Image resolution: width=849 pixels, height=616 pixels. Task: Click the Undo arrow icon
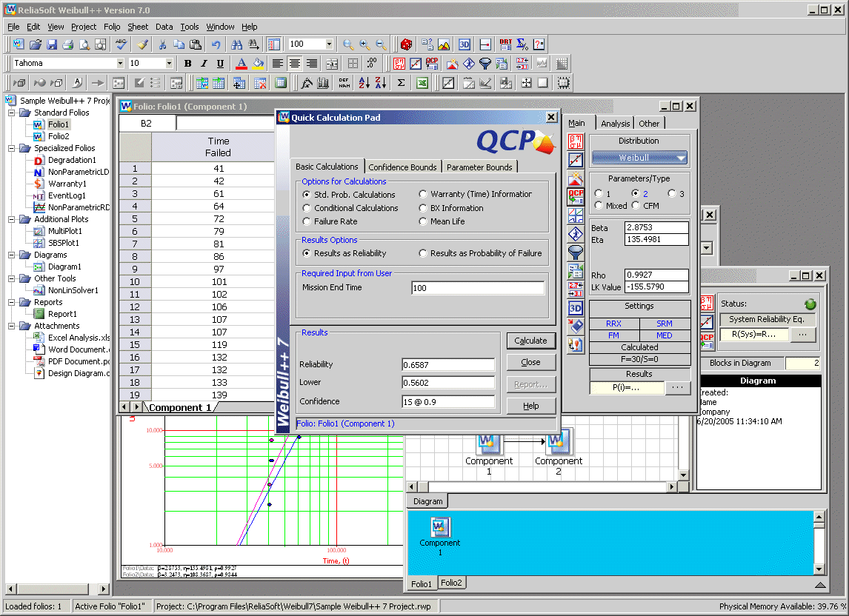coord(216,44)
